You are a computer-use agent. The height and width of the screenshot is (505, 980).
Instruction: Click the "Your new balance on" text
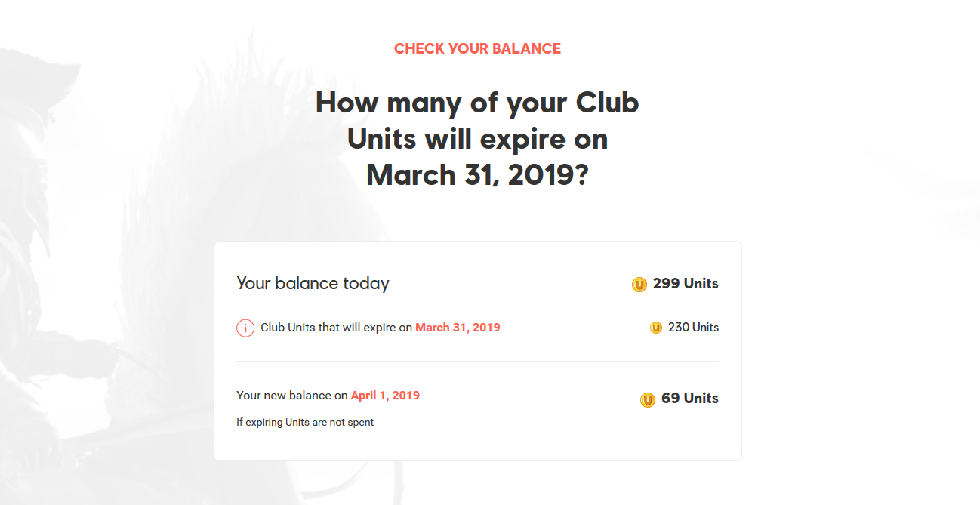point(292,396)
